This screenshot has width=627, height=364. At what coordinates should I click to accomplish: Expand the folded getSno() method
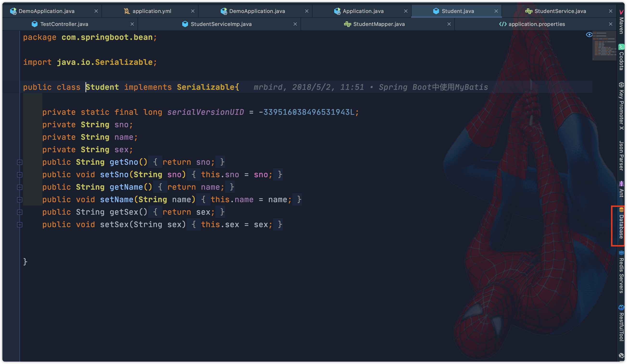(20, 162)
